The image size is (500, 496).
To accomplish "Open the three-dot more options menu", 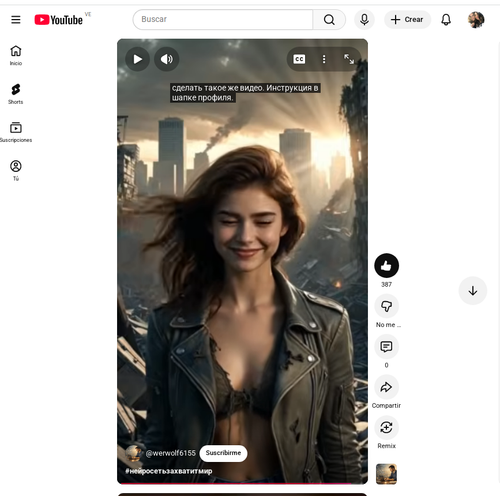I will (x=324, y=59).
